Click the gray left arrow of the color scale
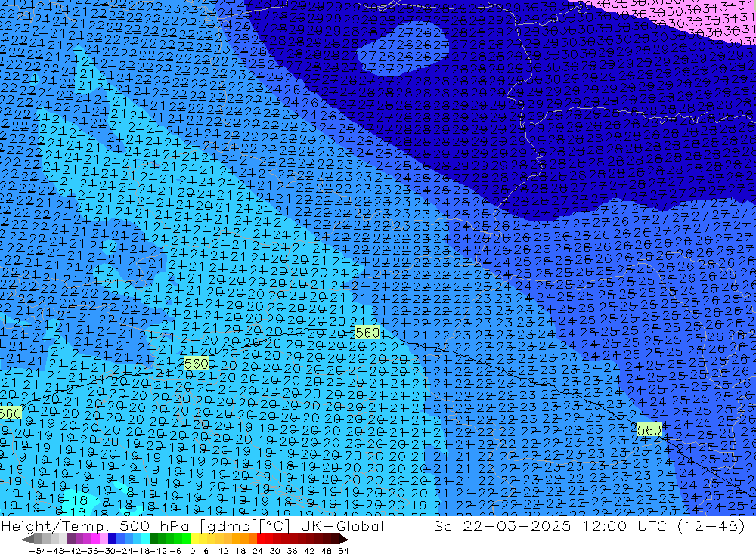Image resolution: width=756 pixels, height=554 pixels. tap(27, 538)
